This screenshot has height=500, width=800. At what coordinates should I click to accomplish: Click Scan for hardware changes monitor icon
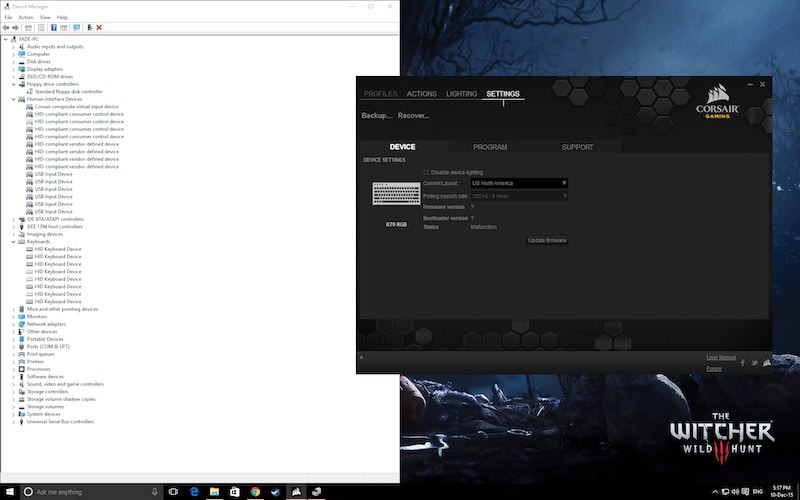(x=77, y=28)
